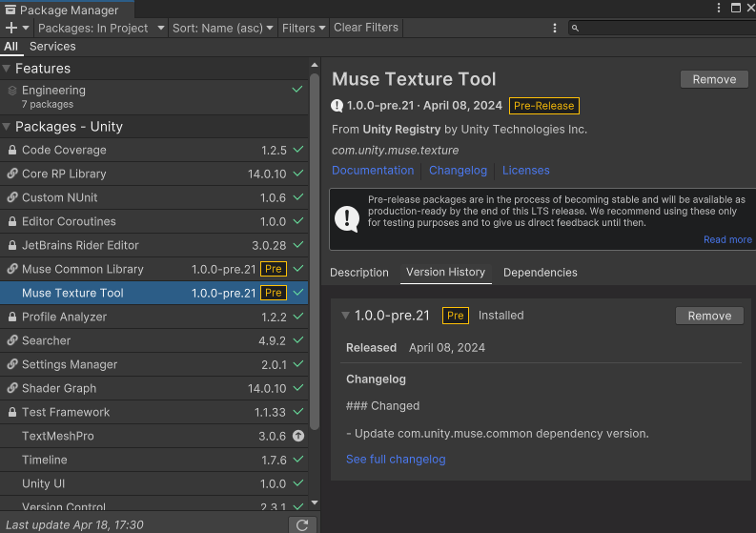Click Pre tag on Muse Common Library
The image size is (756, 533).
pos(274,269)
